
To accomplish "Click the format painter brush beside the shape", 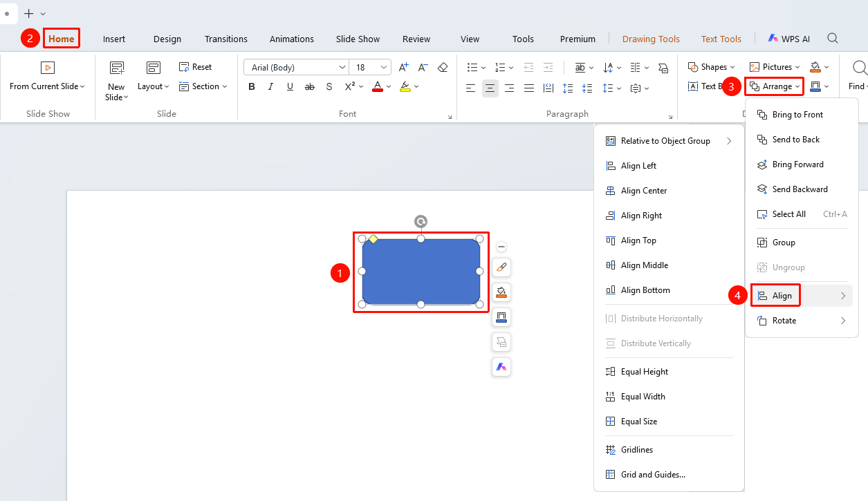I will tap(501, 267).
